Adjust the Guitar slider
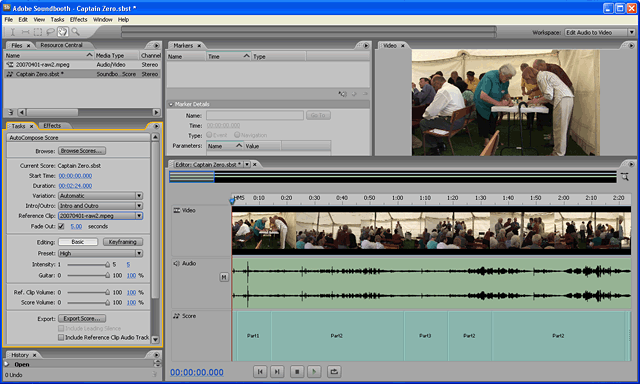Image resolution: width=640 pixels, height=384 pixels. (x=88, y=276)
